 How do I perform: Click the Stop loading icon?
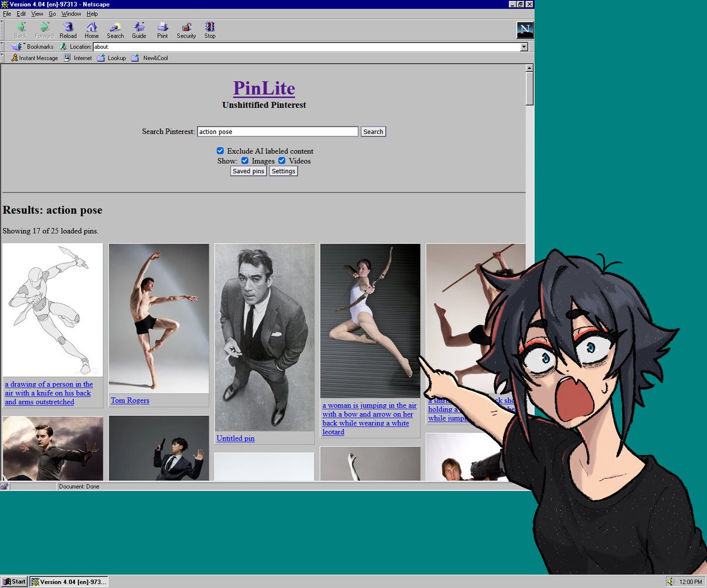click(210, 30)
